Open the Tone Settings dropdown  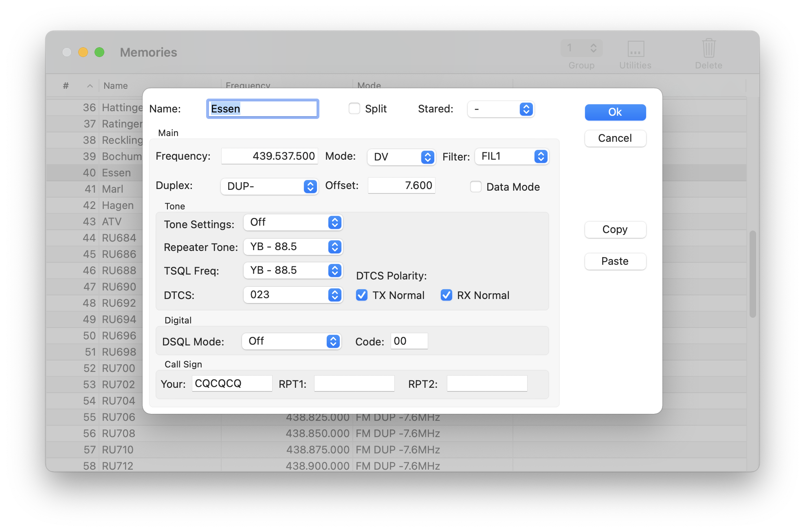(293, 222)
